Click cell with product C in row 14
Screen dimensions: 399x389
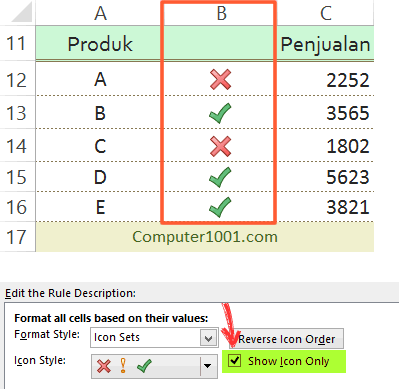99,146
